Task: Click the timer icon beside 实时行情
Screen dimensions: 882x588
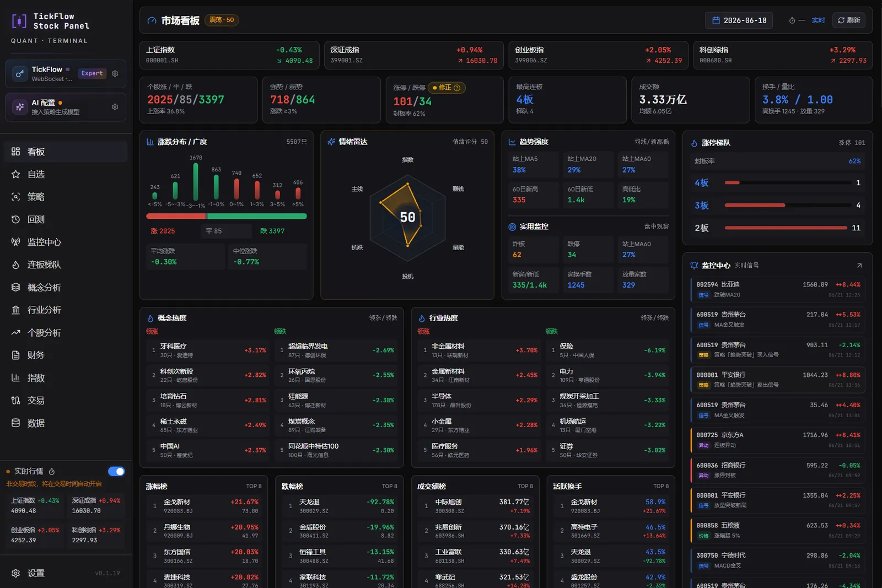Action: [52, 472]
